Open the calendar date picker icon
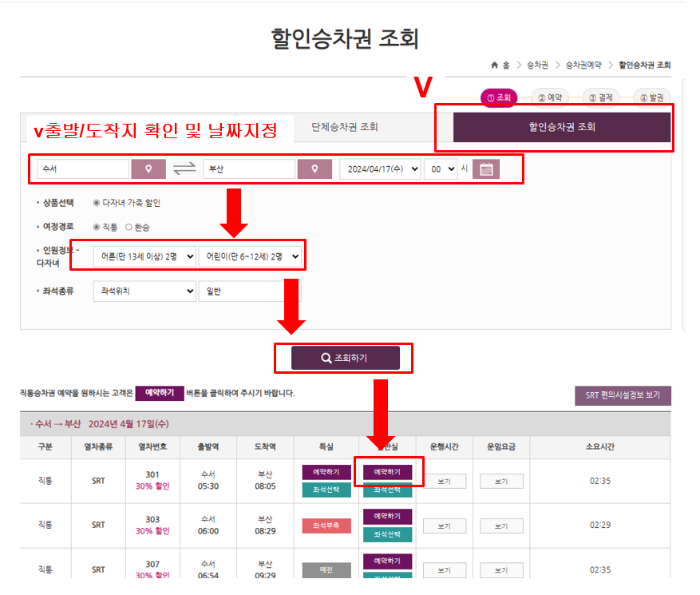This screenshot has width=700, height=595. point(488,169)
